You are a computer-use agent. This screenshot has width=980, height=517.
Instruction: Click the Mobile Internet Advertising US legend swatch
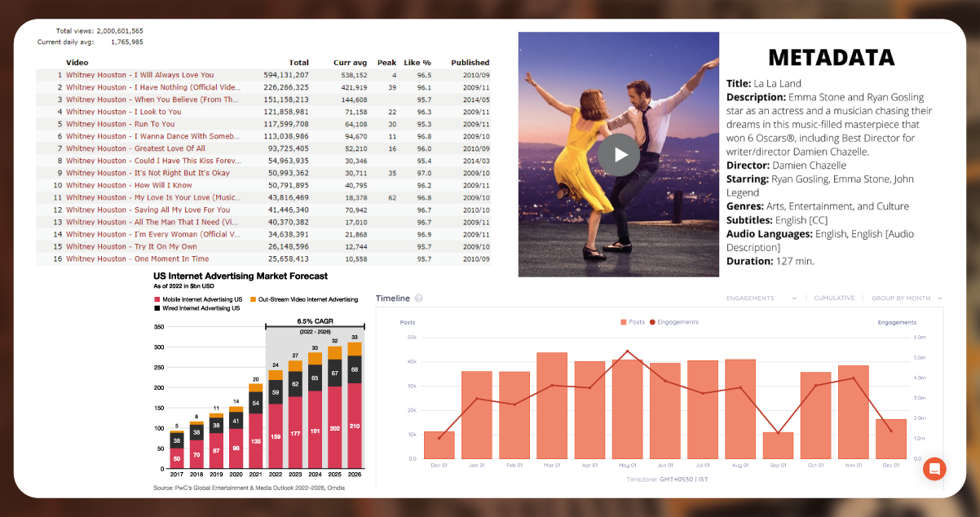[157, 300]
